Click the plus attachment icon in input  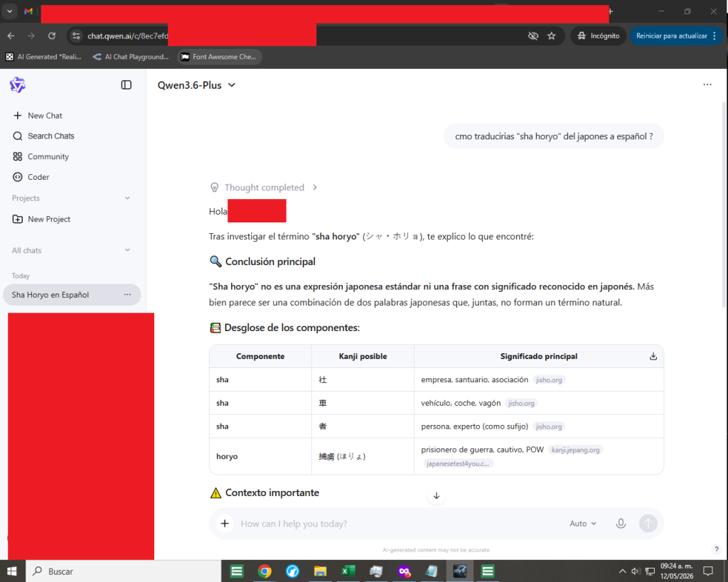[225, 524]
